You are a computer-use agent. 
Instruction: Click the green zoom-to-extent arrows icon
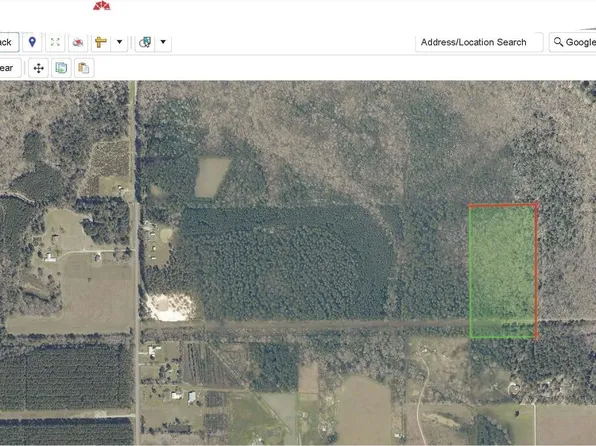(55, 42)
